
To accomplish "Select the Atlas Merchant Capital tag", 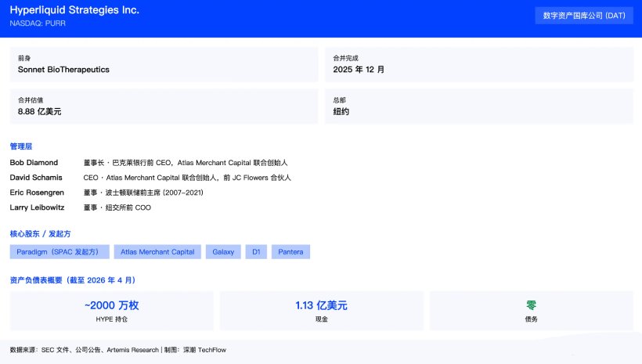I will (157, 252).
